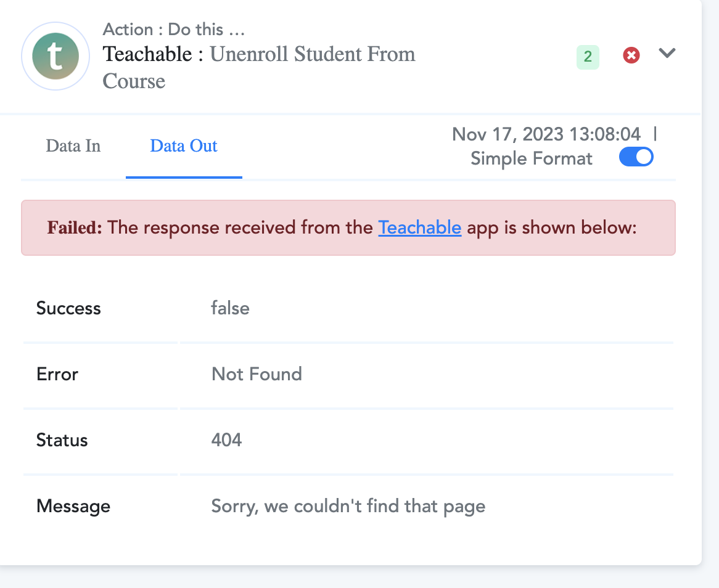The width and height of the screenshot is (719, 588).
Task: Select the Error row label
Action: coord(57,374)
